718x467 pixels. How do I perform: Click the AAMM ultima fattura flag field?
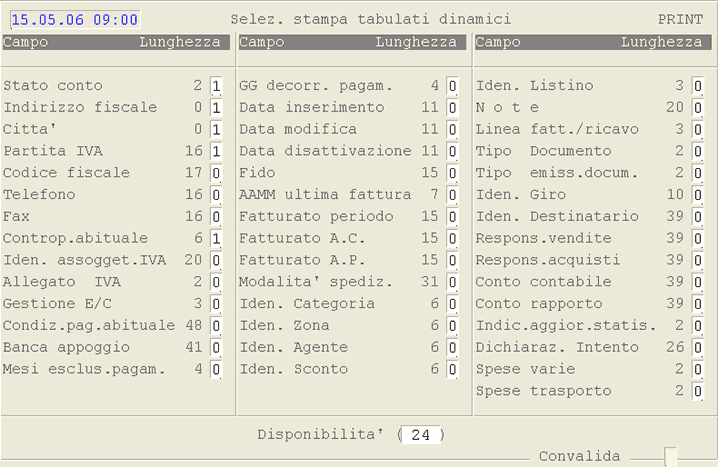452,195
